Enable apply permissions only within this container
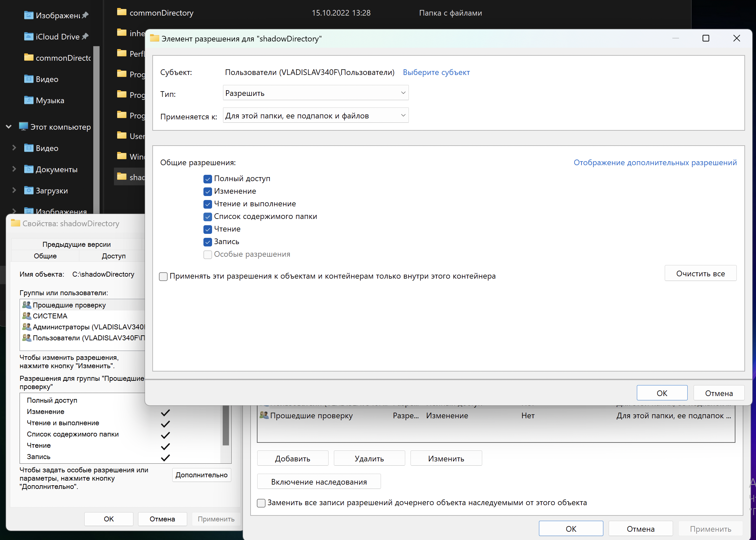 click(163, 276)
